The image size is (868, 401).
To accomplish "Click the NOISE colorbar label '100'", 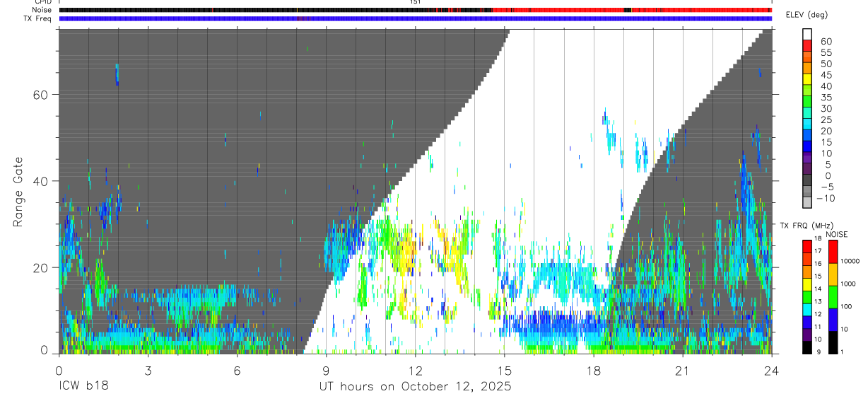I will click(x=846, y=306).
